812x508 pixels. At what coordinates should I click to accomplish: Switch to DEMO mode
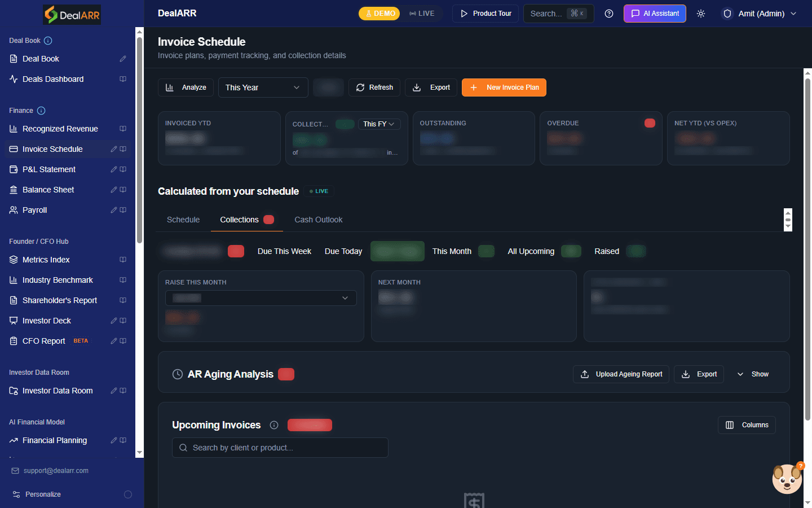[379, 14]
